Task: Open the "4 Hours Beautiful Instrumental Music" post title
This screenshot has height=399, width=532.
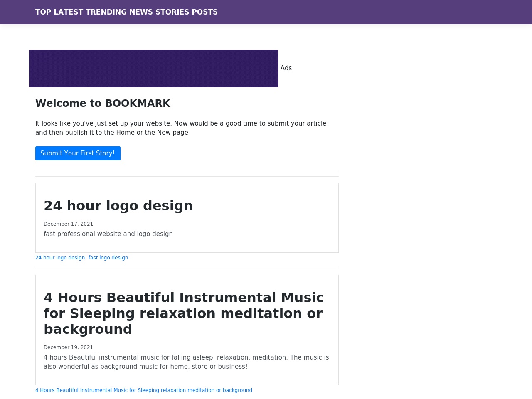Action: coord(184,313)
